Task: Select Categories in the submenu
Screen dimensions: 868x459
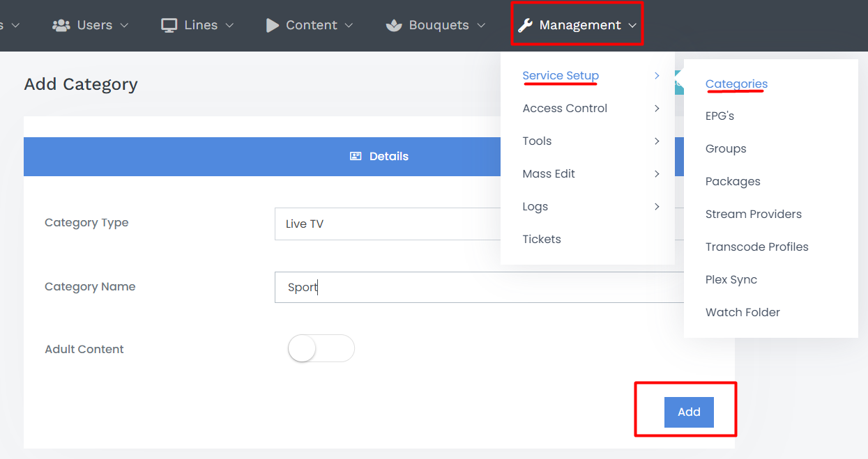Action: point(736,84)
